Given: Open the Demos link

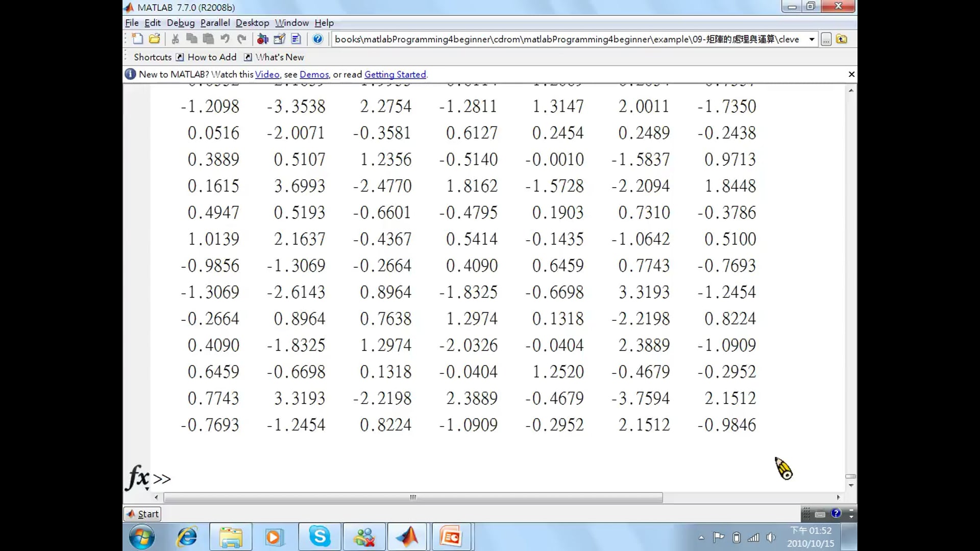Looking at the screenshot, I should pyautogui.click(x=314, y=74).
